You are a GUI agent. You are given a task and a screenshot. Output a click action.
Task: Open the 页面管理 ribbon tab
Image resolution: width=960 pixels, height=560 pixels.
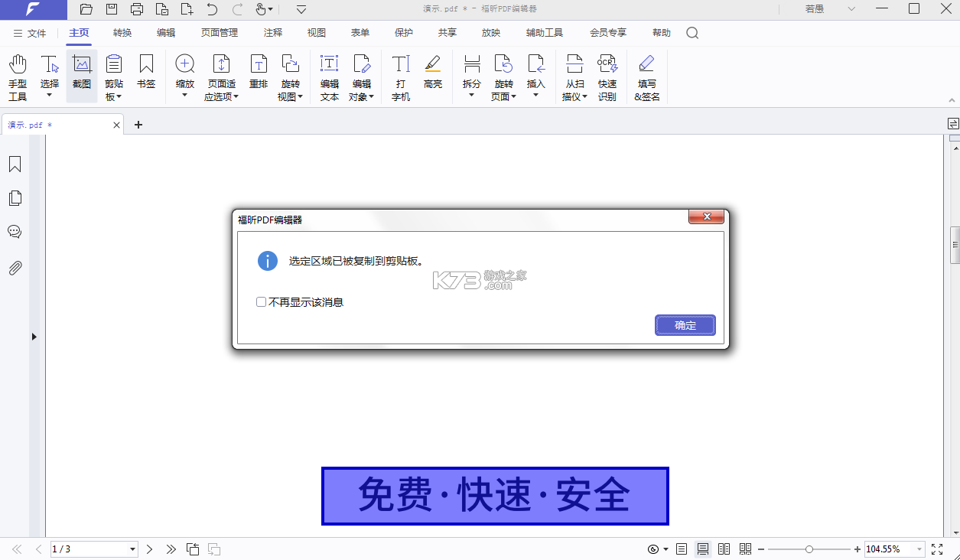(x=220, y=33)
